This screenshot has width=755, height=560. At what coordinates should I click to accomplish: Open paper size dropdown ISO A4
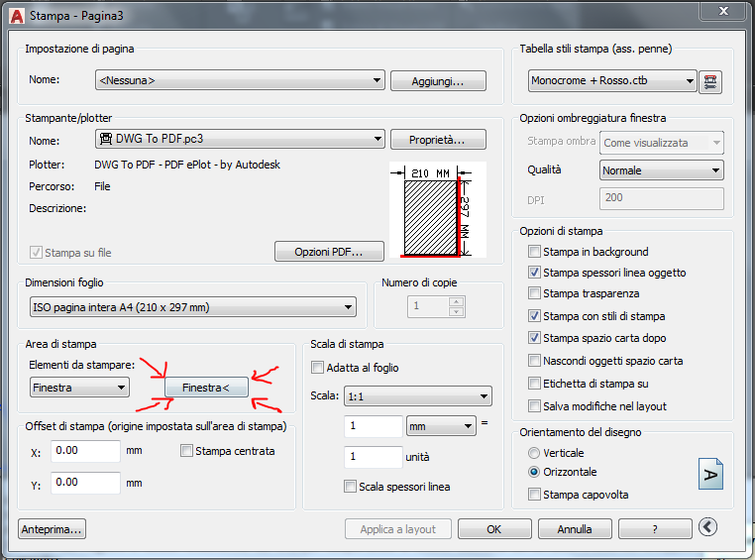192,307
